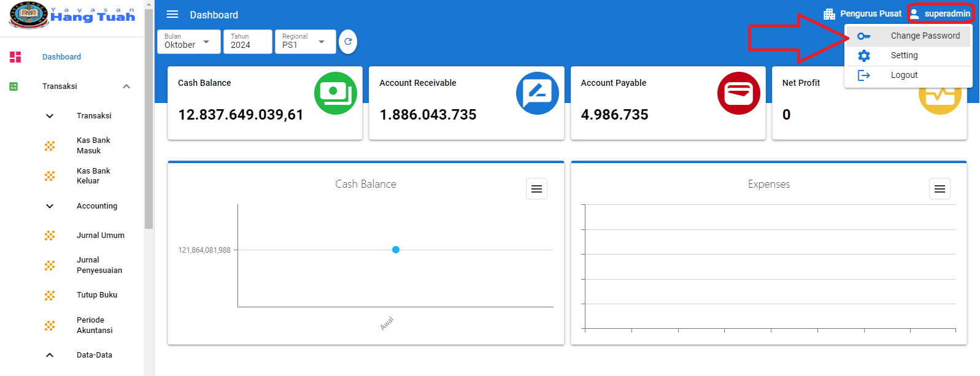980x376 pixels.
Task: Open the Regional PS1 dropdown
Action: [305, 42]
